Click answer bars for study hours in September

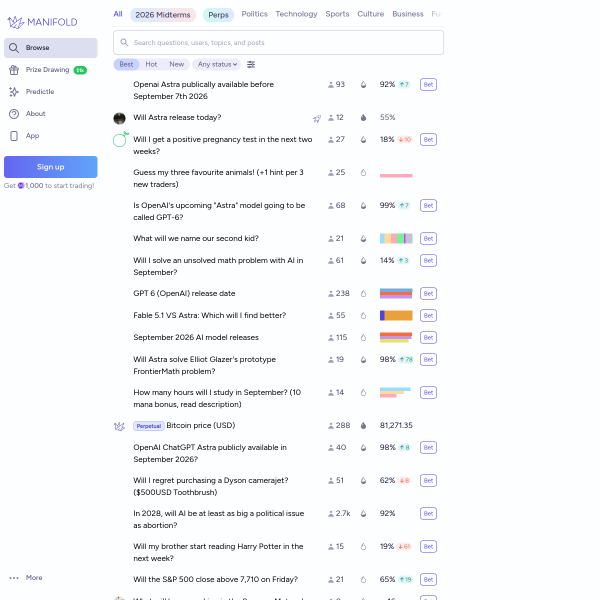click(395, 393)
